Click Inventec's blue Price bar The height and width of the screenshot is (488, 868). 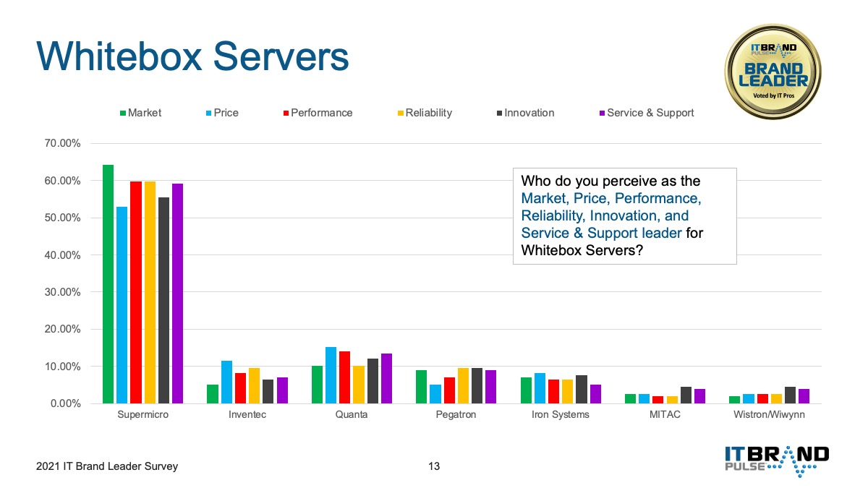[226, 382]
